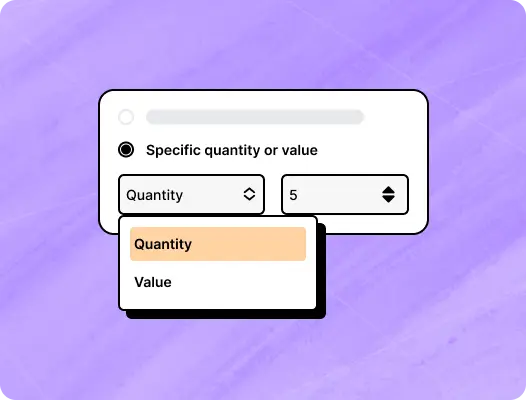
Task: Click the orange highlight right of Quantity option
Action: [x=249, y=244]
